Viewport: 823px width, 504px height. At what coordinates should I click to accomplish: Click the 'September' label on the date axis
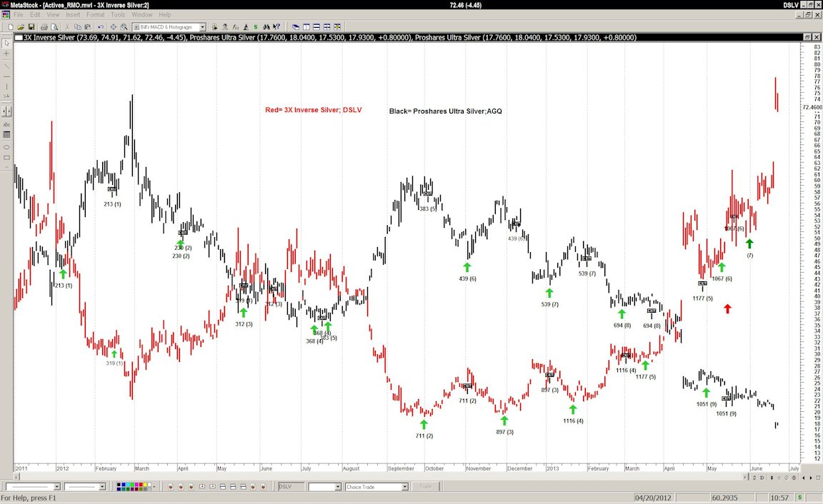401,468
